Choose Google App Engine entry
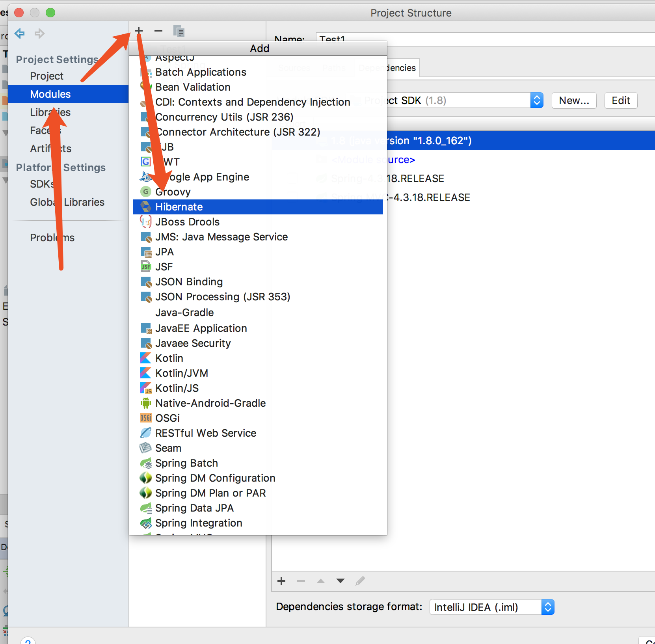 (x=258, y=177)
